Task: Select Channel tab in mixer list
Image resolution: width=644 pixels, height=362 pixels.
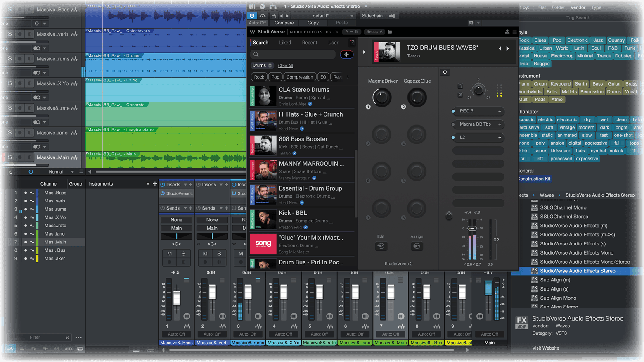Action: pyautogui.click(x=49, y=184)
